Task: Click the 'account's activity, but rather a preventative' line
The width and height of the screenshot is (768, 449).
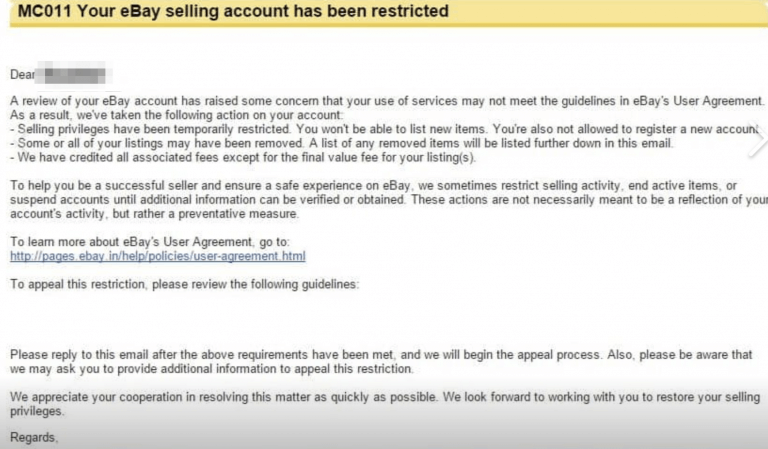Action: click(x=154, y=214)
